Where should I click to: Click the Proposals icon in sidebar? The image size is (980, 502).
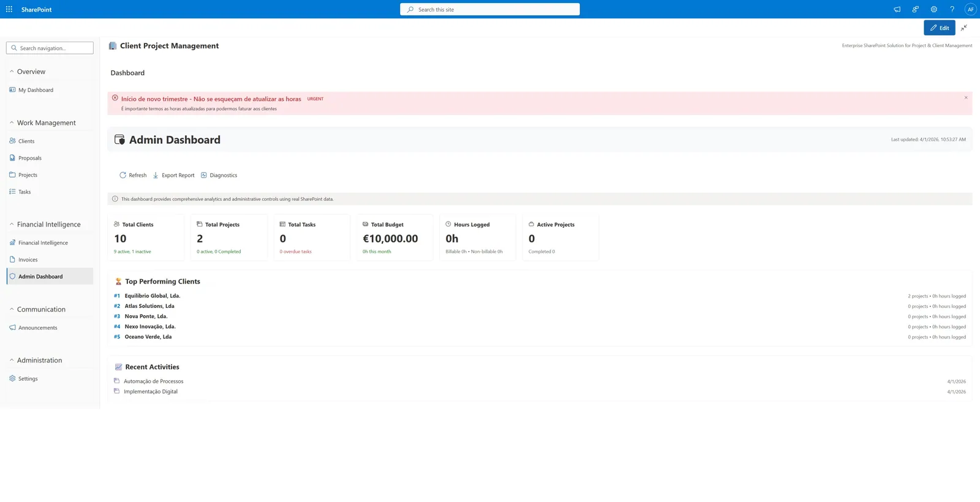[12, 158]
